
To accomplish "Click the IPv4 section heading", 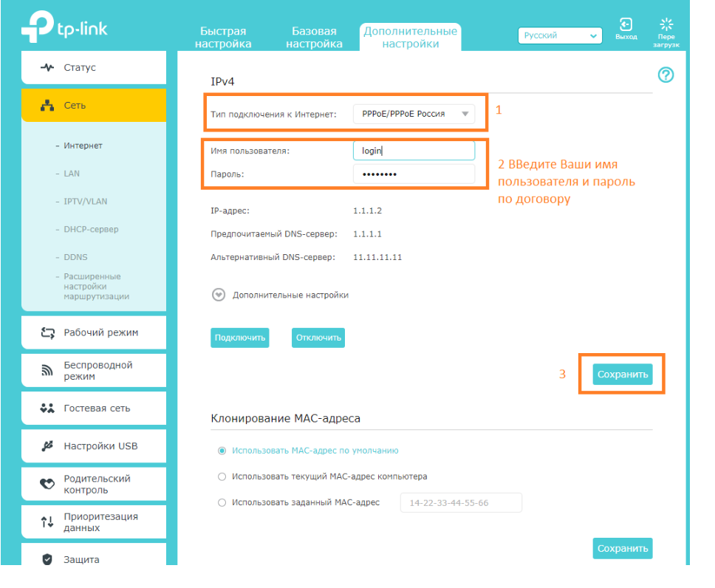I will pos(222,82).
